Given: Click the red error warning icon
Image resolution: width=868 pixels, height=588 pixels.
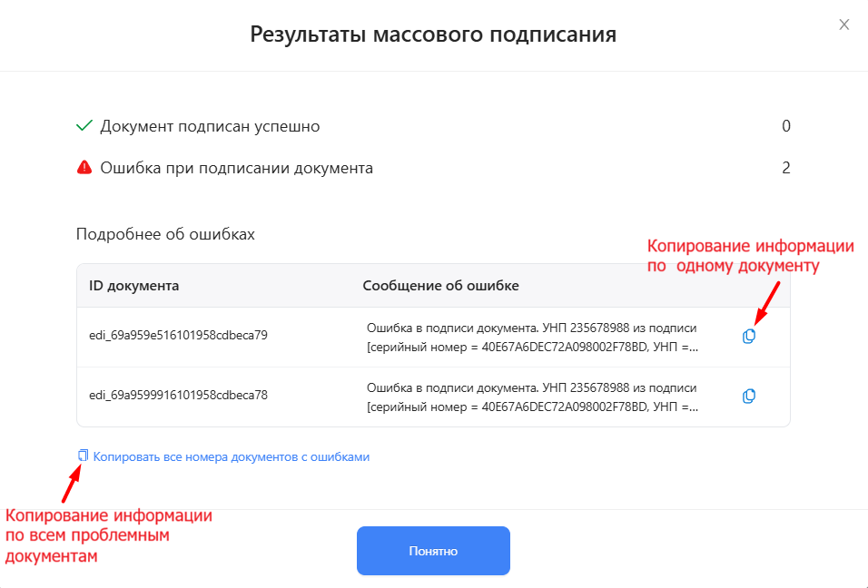Looking at the screenshot, I should pyautogui.click(x=84, y=168).
